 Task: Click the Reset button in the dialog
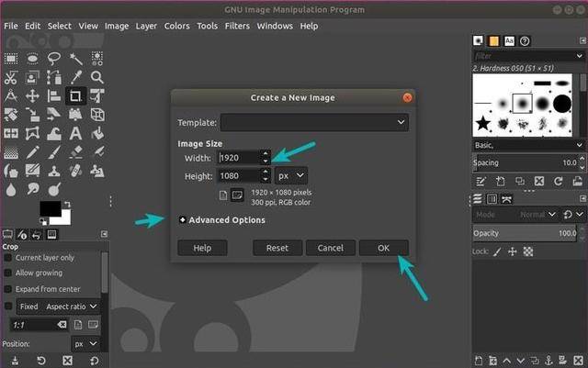pyautogui.click(x=277, y=248)
